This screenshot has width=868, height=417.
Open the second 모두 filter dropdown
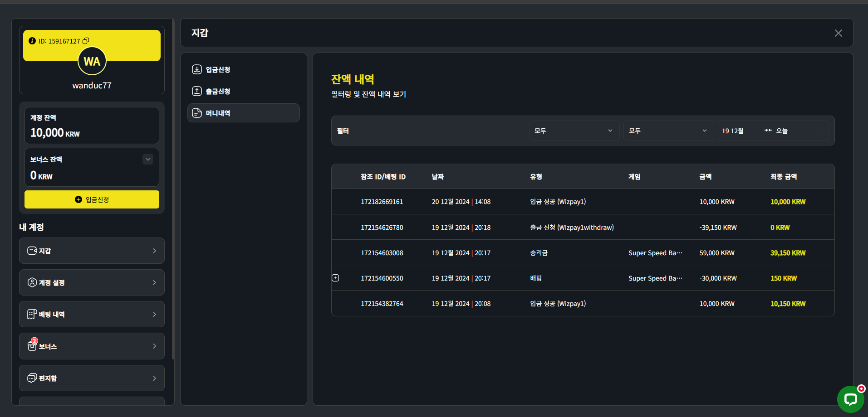(668, 131)
